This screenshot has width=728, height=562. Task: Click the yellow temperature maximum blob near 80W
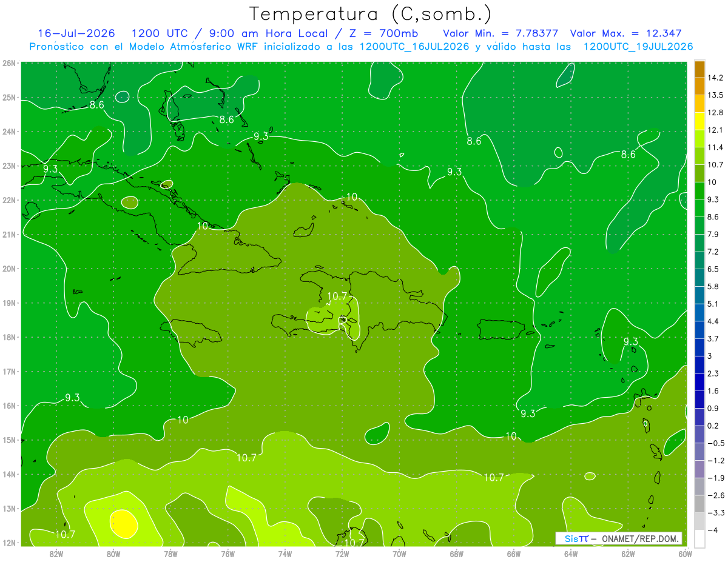(123, 524)
